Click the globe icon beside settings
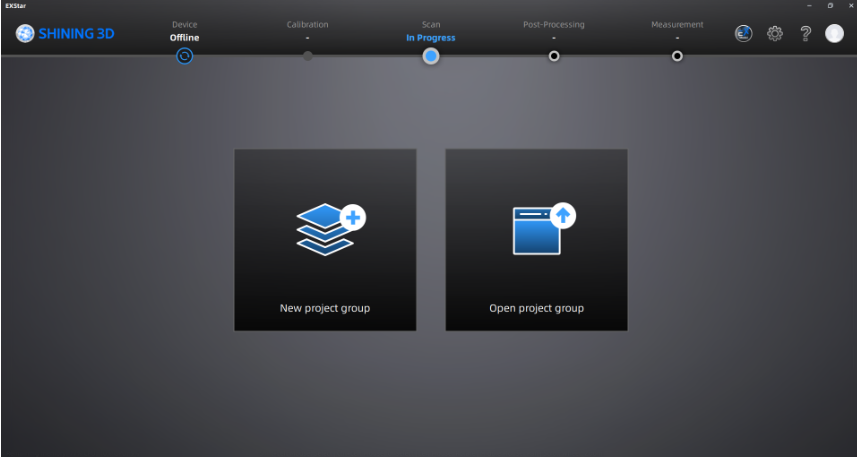The image size is (857, 457). [x=744, y=33]
